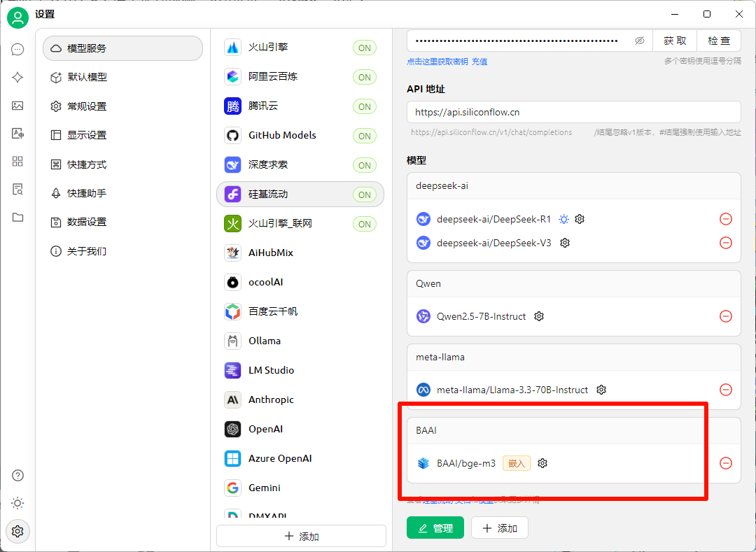The image size is (756, 552).
Task: Open 常规设置 settings menu
Action: pos(123,106)
